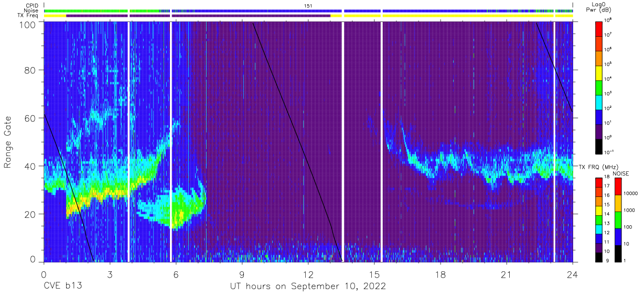The height and width of the screenshot is (297, 644).
Task: Click the 10⁻¹ tick on the power colorbar
Action: (609, 151)
